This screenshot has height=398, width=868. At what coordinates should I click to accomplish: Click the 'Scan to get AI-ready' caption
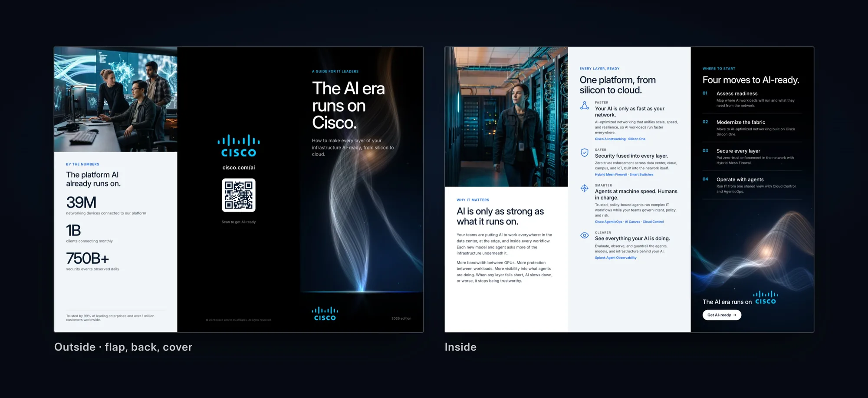tap(239, 222)
